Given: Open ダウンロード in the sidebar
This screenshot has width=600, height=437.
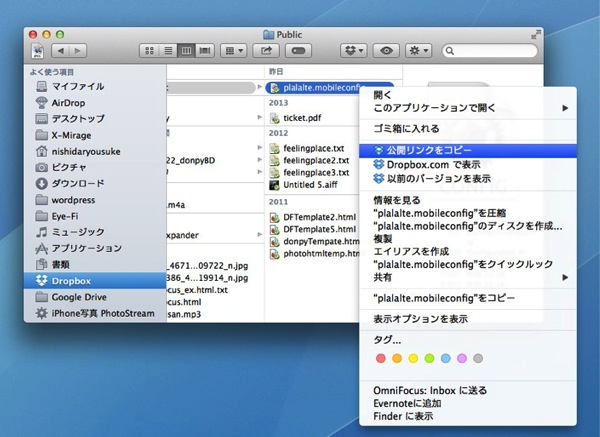Looking at the screenshot, I should click(95, 184).
